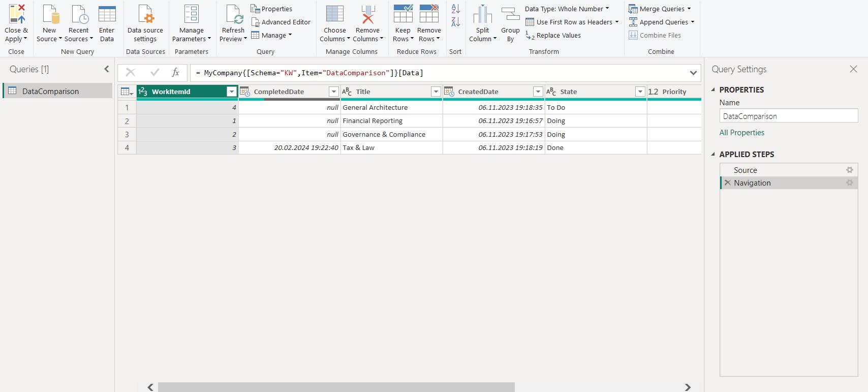Click the Refresh Preview icon
The image size is (868, 392).
[x=234, y=14]
